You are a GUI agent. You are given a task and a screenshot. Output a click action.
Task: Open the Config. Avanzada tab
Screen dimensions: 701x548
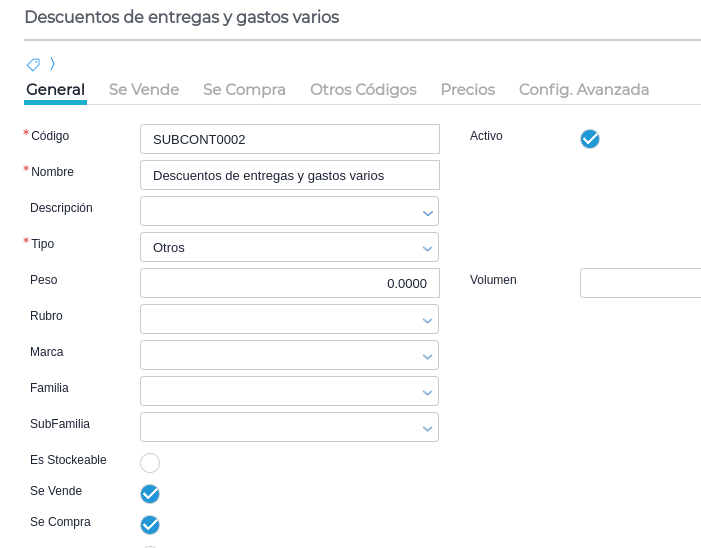pyautogui.click(x=584, y=90)
